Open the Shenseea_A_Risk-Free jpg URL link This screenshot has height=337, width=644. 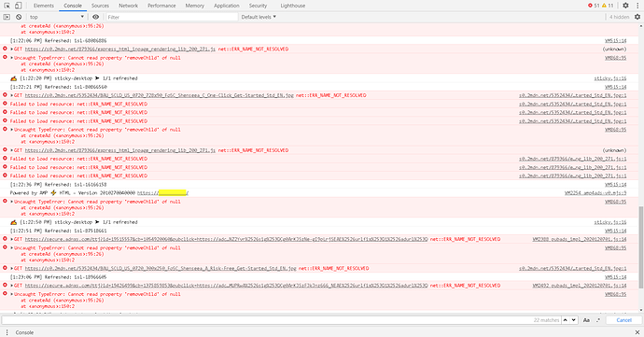(161, 268)
